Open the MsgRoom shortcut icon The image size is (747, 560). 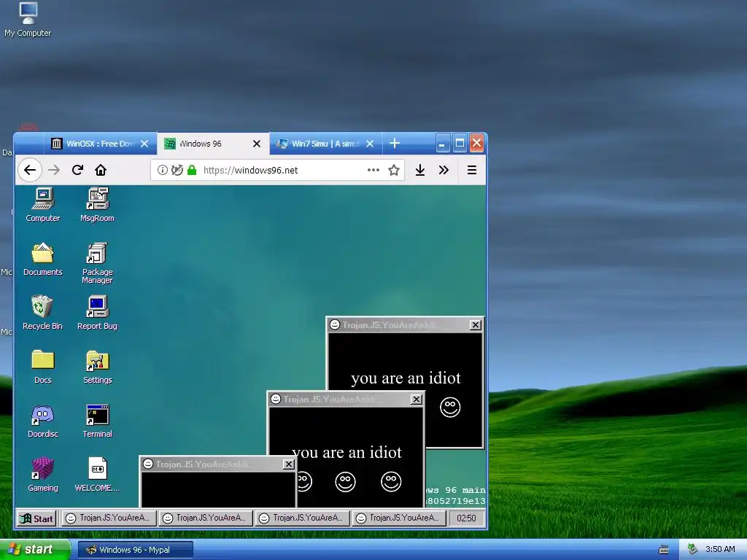pos(97,205)
